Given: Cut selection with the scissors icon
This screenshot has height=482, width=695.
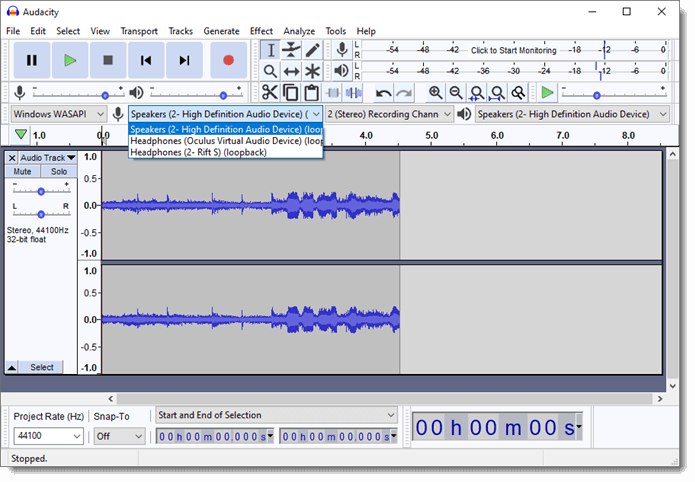Looking at the screenshot, I should click(x=269, y=93).
